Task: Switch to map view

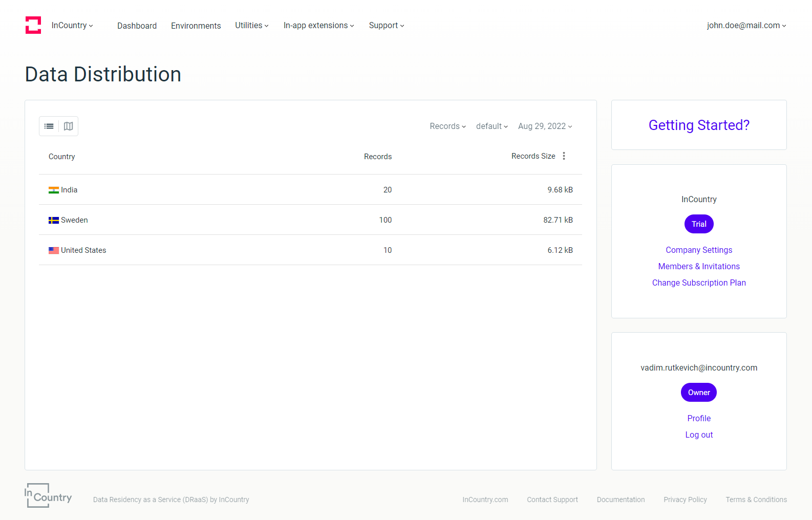Action: (x=68, y=126)
